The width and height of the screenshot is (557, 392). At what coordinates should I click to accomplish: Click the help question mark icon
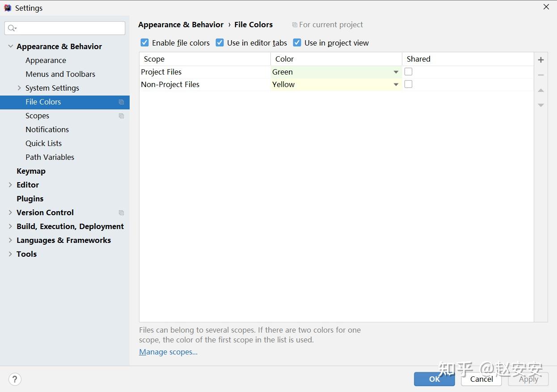tap(15, 379)
